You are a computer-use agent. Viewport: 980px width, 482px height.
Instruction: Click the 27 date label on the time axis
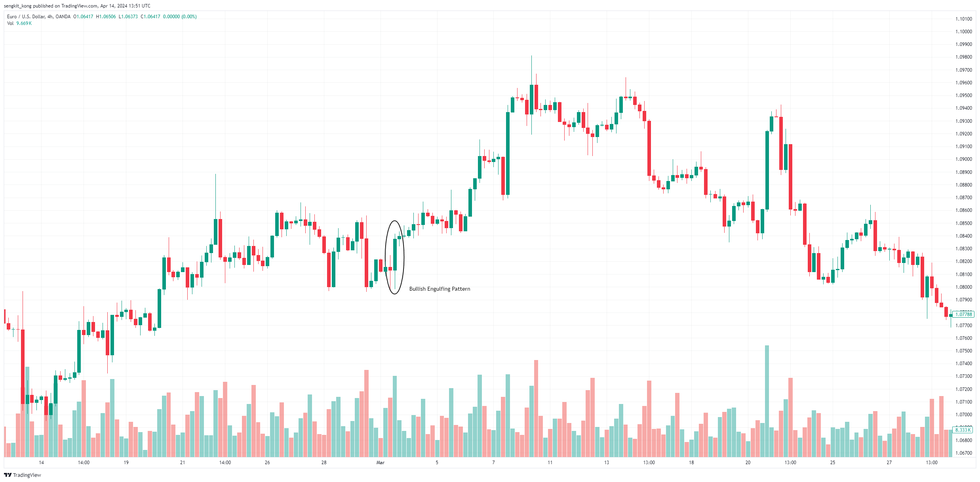coord(889,462)
